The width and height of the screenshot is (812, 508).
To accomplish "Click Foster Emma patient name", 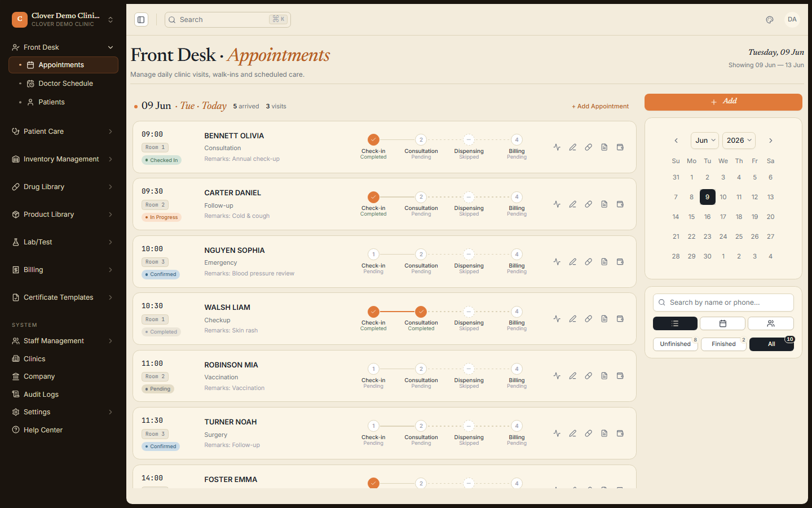I will [231, 480].
